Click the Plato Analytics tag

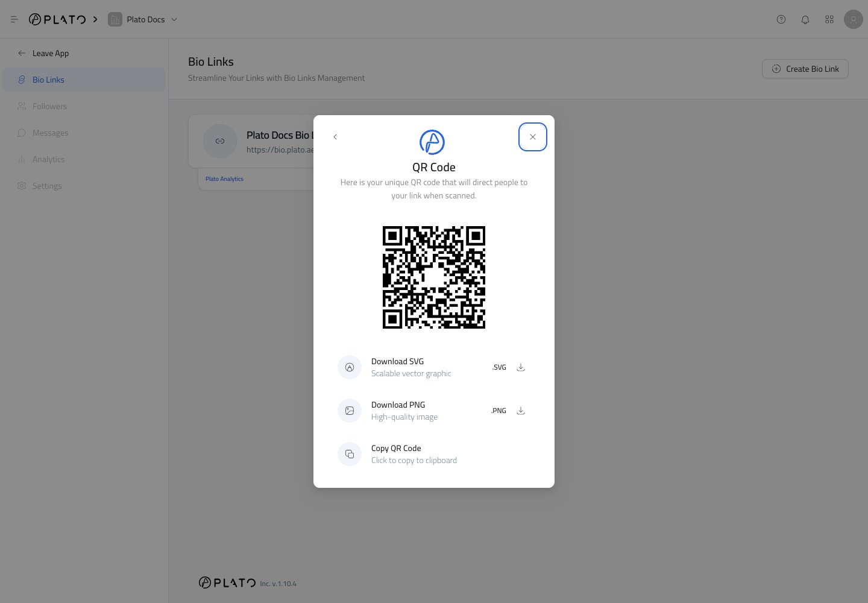coord(224,179)
